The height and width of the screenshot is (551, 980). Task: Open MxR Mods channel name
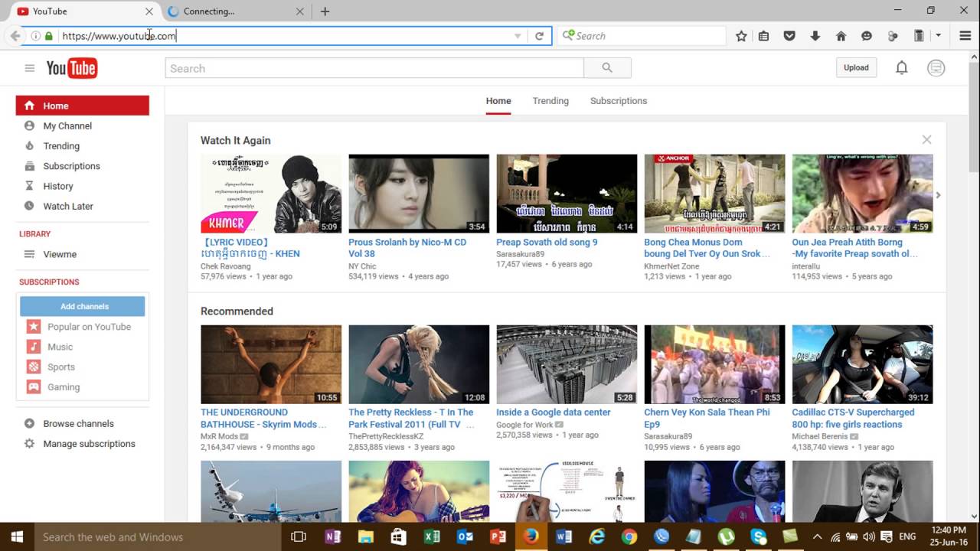click(x=219, y=436)
